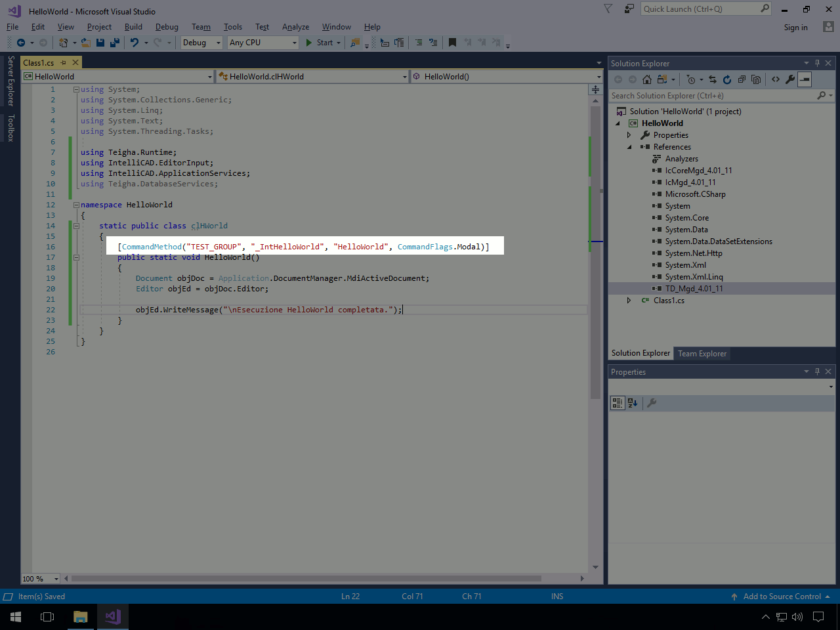
Task: Open the Debug menu
Action: (167, 27)
